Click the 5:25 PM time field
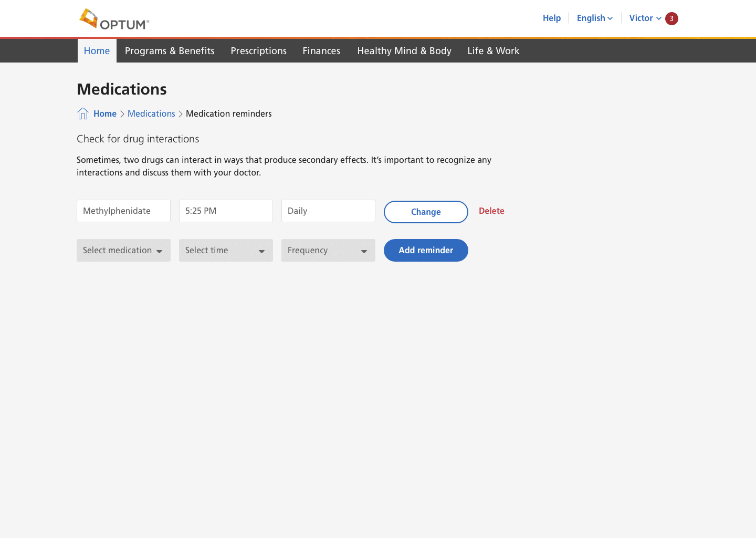Viewport: 756px width, 538px height. pyautogui.click(x=226, y=211)
